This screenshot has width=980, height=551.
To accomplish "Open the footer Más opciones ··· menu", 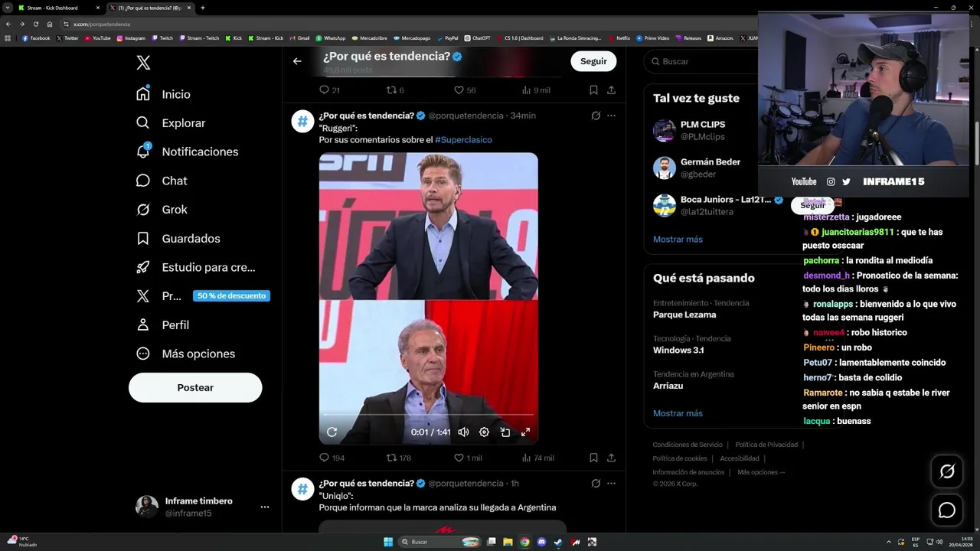I will [761, 472].
